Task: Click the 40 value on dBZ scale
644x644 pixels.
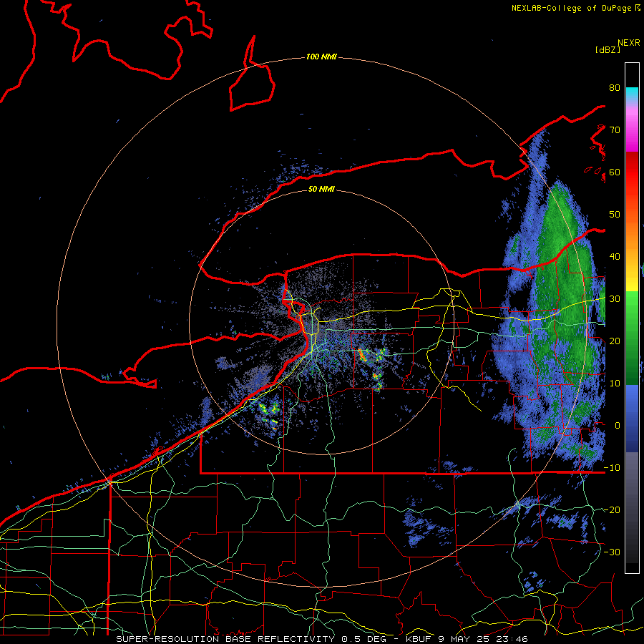Action: point(615,257)
